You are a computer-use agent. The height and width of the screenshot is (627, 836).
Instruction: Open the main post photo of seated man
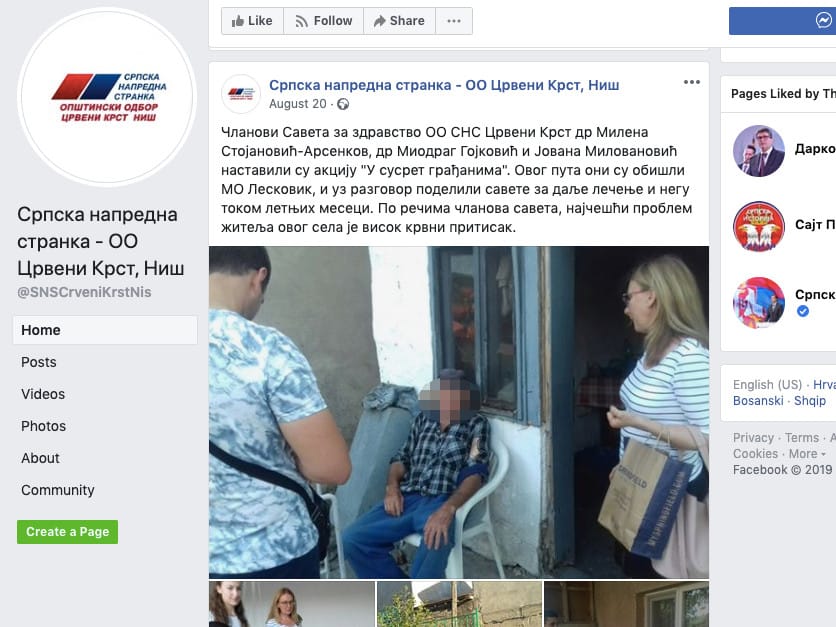click(459, 412)
